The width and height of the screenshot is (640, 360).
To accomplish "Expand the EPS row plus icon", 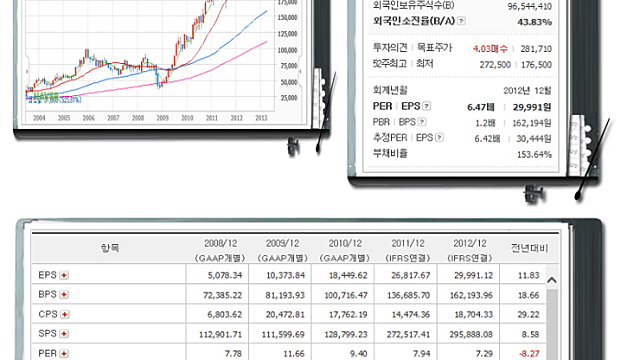I will pos(64,276).
